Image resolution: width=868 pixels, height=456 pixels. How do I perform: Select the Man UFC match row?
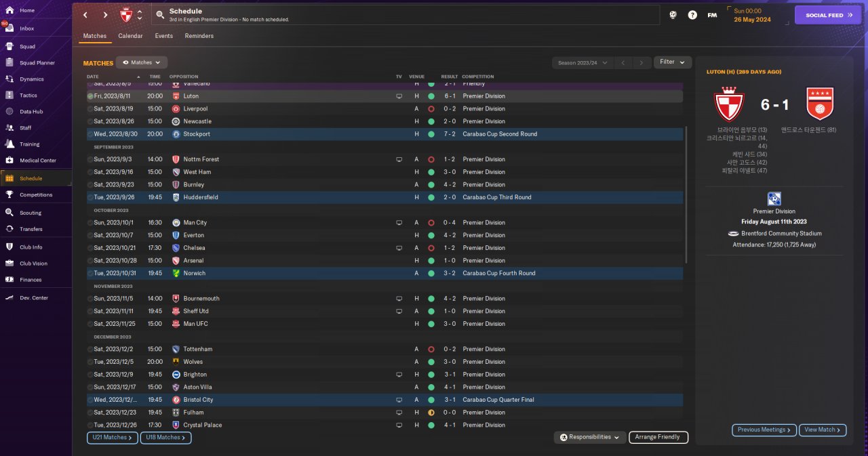384,324
